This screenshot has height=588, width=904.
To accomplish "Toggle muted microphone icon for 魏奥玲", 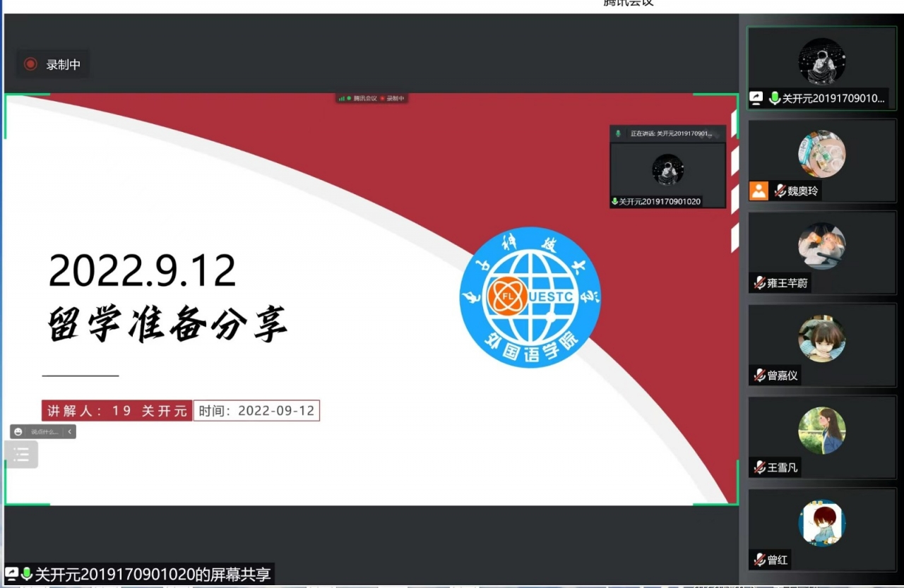I will tap(780, 191).
